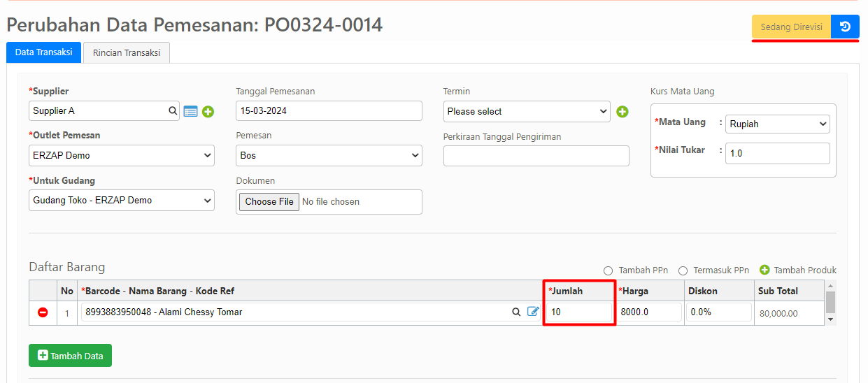Add new Termin with green plus icon

(x=622, y=111)
